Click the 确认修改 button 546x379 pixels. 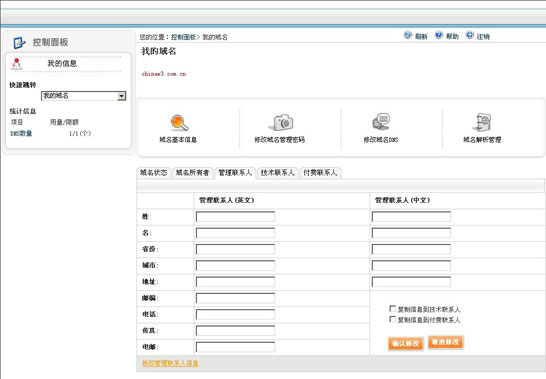(405, 343)
